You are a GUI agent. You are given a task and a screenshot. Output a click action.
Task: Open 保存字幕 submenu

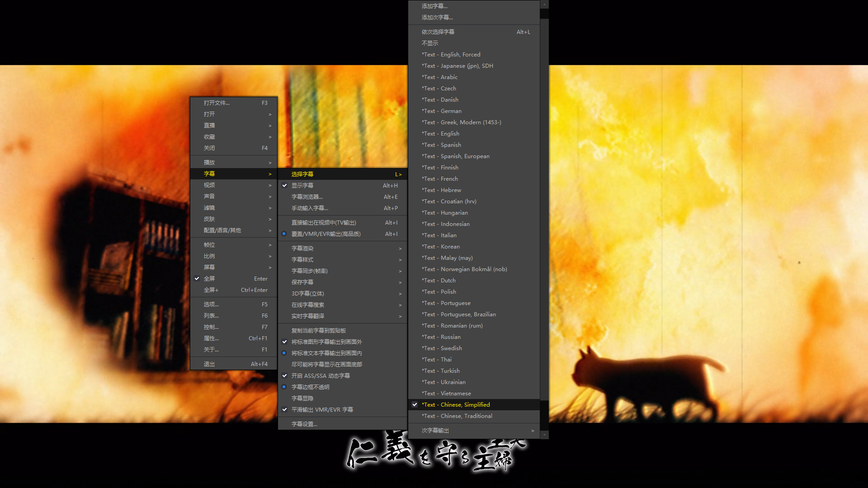pyautogui.click(x=342, y=282)
